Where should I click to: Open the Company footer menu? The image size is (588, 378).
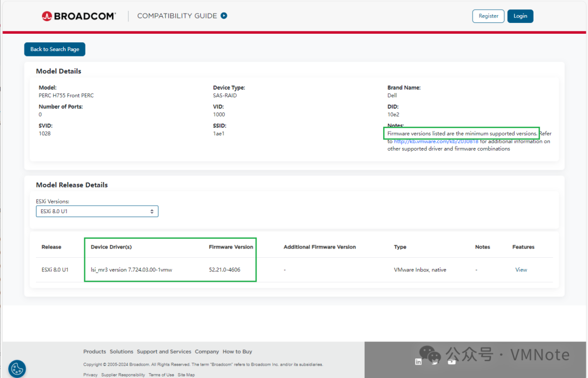pyautogui.click(x=207, y=351)
